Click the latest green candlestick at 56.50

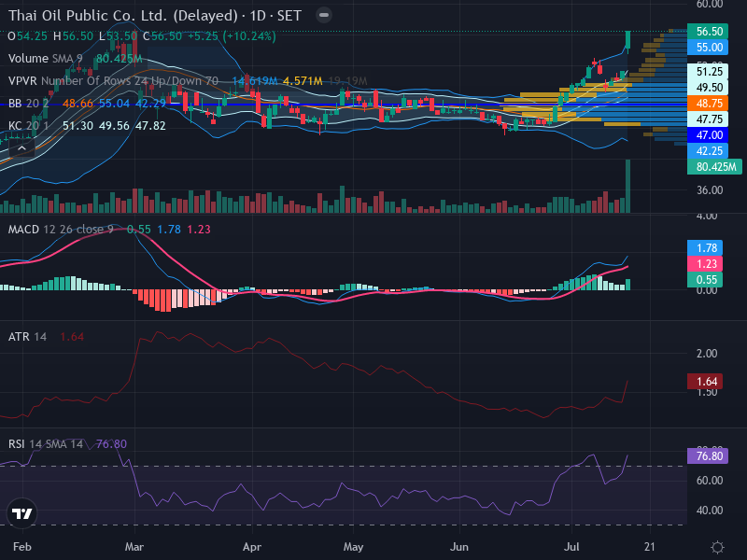[627, 40]
